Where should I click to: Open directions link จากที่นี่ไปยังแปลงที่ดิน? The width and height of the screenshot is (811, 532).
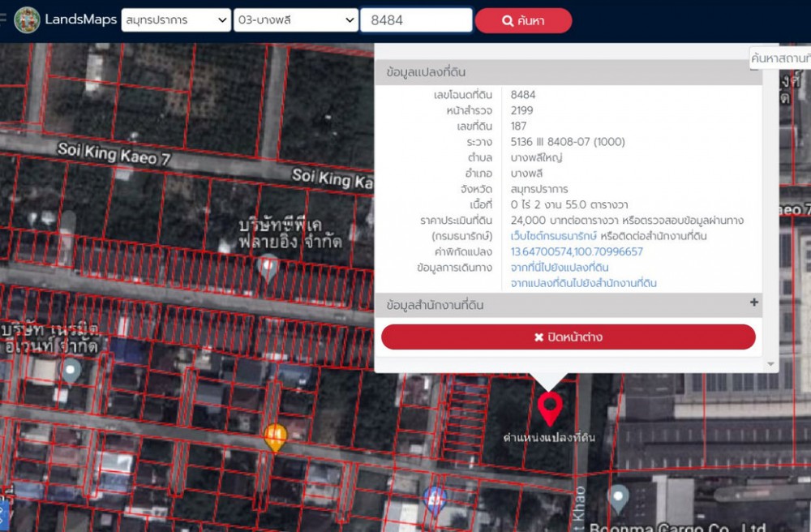pyautogui.click(x=560, y=268)
